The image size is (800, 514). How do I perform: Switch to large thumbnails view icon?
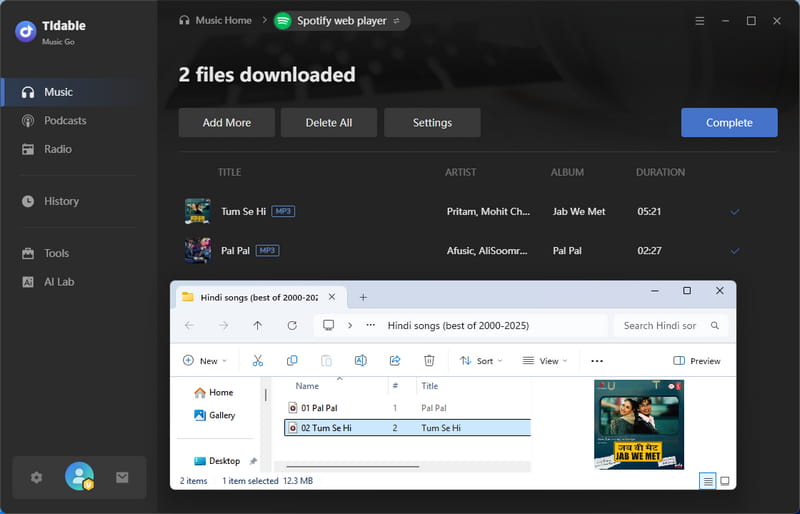pos(724,481)
